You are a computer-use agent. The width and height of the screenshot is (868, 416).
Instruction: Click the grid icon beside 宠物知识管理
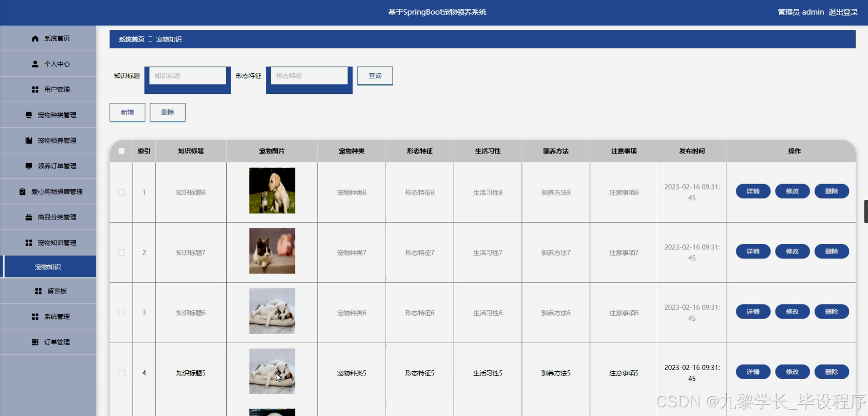pyautogui.click(x=29, y=243)
